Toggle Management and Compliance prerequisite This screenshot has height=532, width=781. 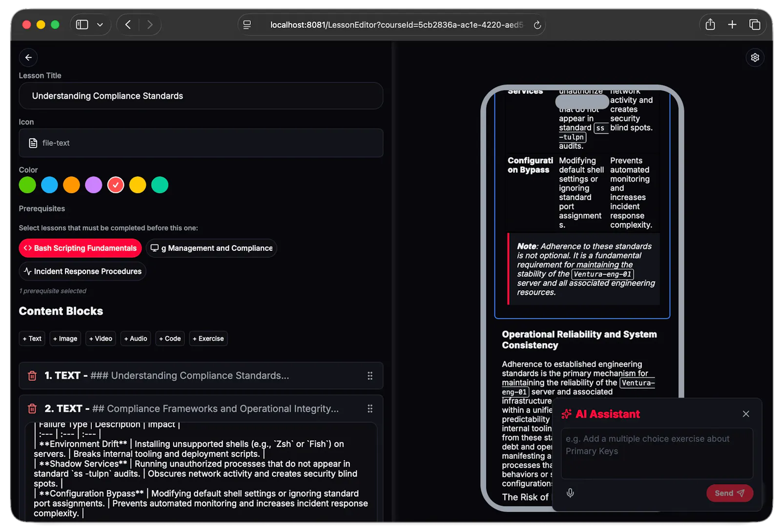pos(211,248)
